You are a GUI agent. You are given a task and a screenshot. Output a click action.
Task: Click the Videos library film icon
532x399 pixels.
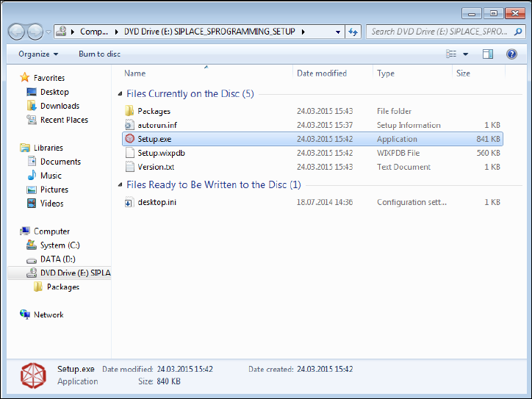tap(32, 204)
